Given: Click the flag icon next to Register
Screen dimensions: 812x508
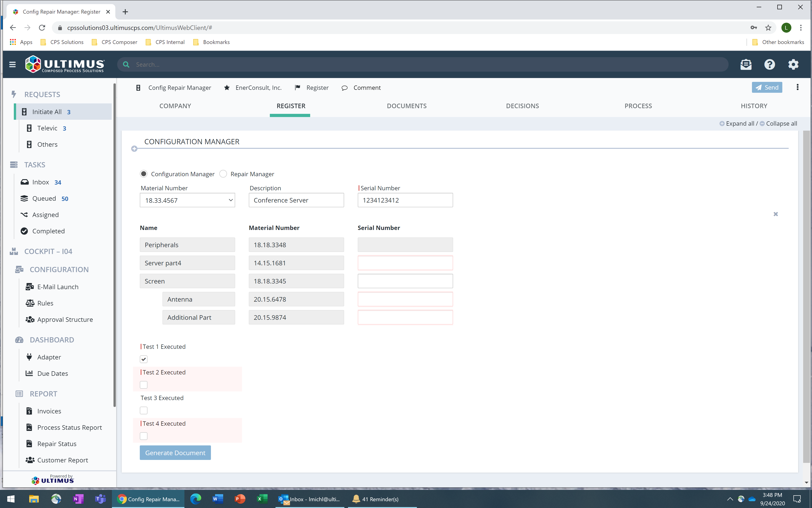Looking at the screenshot, I should (x=297, y=88).
